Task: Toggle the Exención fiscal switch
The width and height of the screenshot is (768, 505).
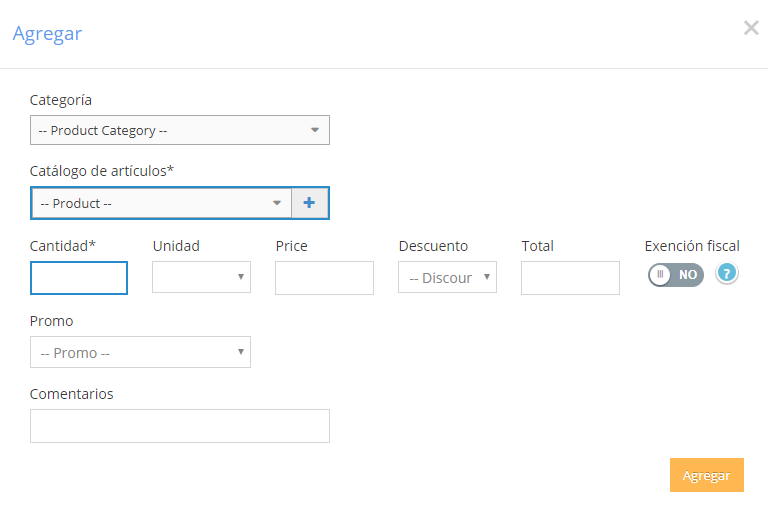Action: 675,274
